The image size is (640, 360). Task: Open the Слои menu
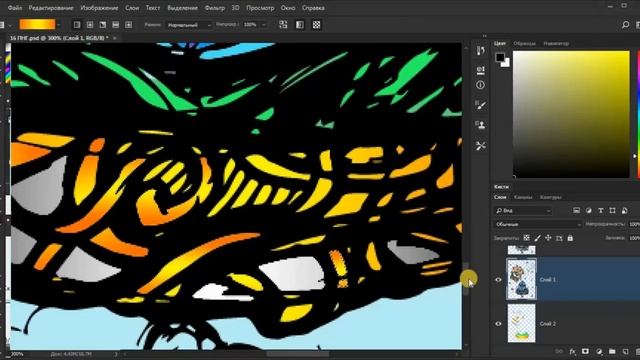click(x=132, y=8)
